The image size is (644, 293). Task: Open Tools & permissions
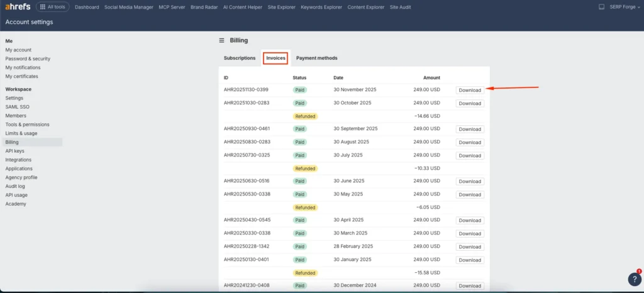click(x=28, y=124)
